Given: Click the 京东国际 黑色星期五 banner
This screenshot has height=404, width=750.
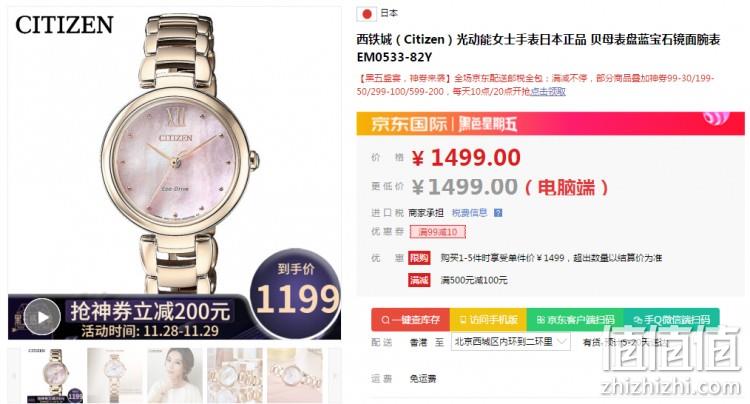Looking at the screenshot, I should (550, 124).
